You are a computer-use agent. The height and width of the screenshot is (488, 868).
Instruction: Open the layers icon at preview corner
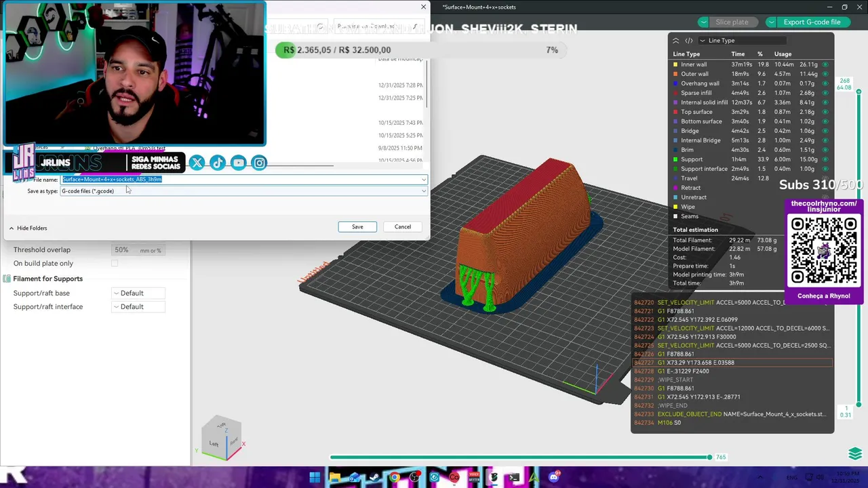[x=855, y=453]
